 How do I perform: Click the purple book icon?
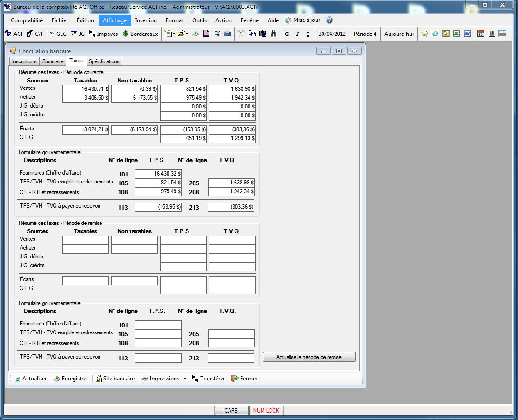[206, 34]
